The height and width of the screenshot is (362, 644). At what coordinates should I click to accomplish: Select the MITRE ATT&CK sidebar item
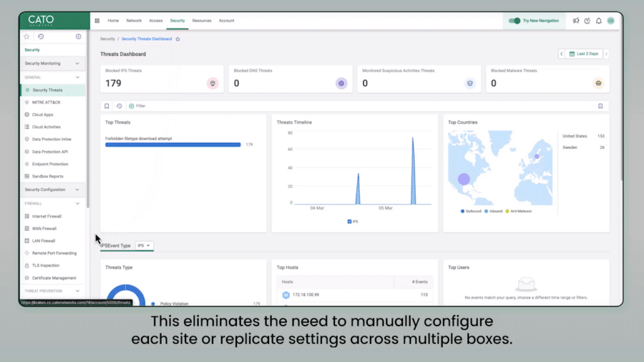pos(46,102)
